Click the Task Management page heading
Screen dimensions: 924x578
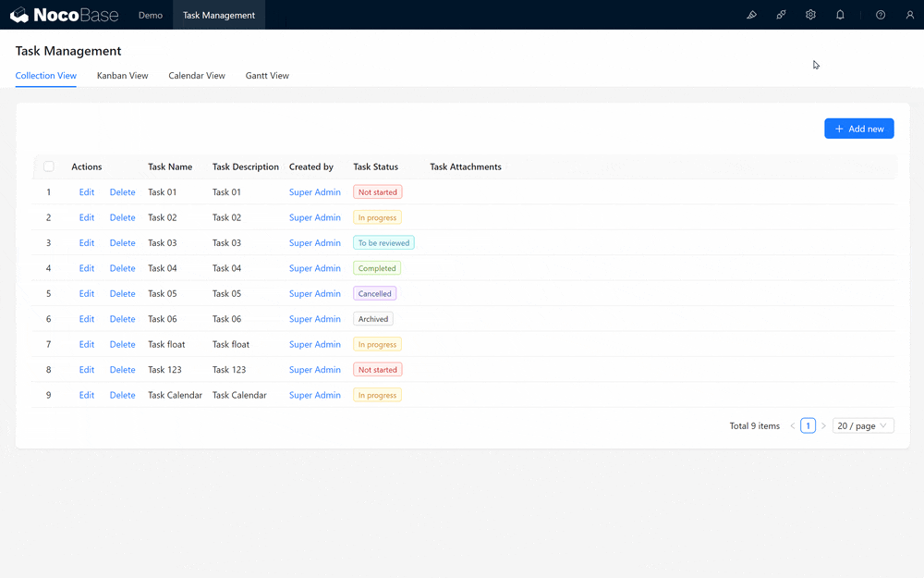[68, 51]
